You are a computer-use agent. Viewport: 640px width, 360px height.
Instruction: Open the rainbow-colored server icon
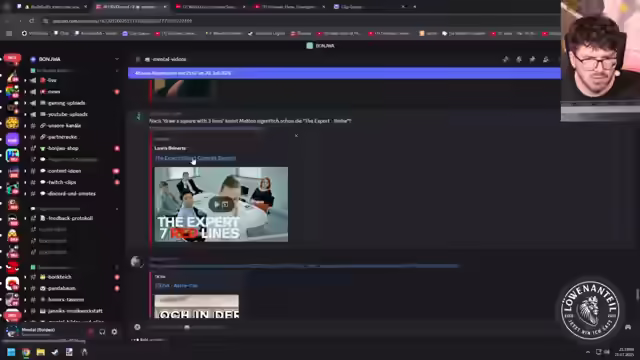point(12,91)
